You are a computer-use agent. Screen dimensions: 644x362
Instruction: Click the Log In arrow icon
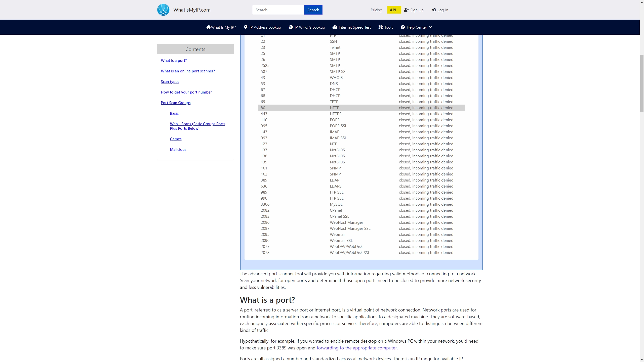[433, 10]
